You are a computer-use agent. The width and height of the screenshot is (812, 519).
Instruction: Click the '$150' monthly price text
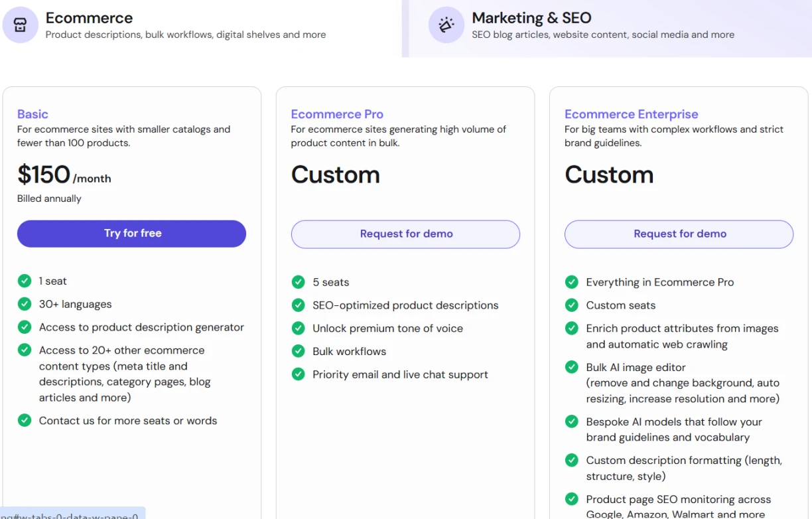(x=44, y=175)
